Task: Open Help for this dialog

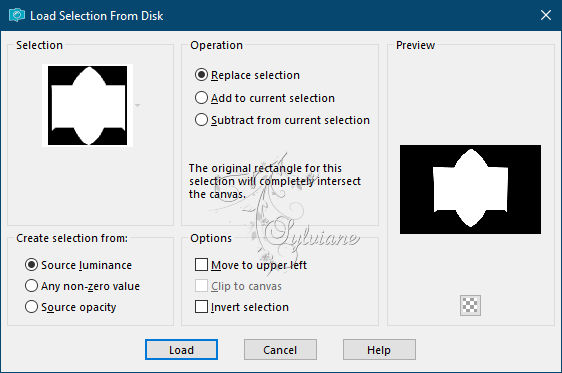Action: point(379,349)
